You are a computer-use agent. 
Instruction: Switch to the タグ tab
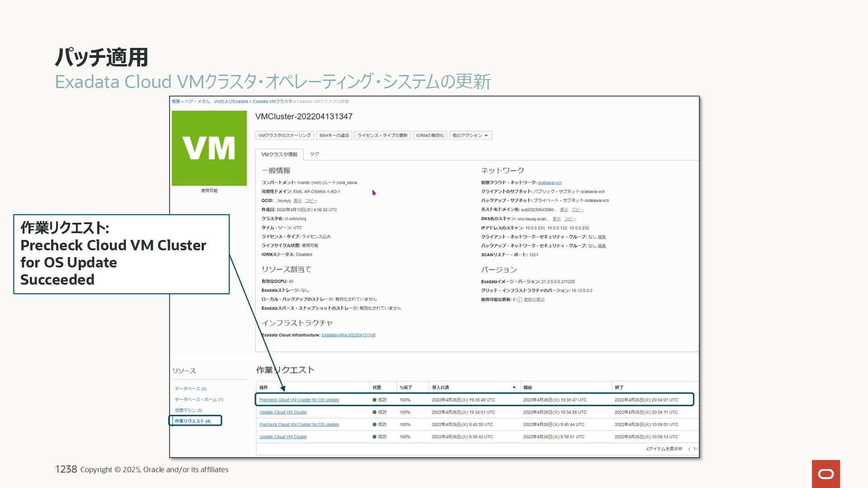click(314, 154)
